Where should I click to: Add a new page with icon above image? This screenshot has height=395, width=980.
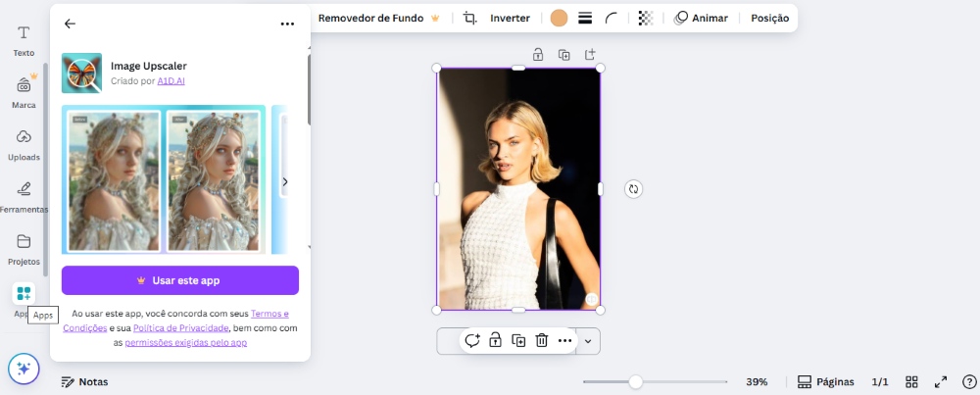(x=590, y=54)
